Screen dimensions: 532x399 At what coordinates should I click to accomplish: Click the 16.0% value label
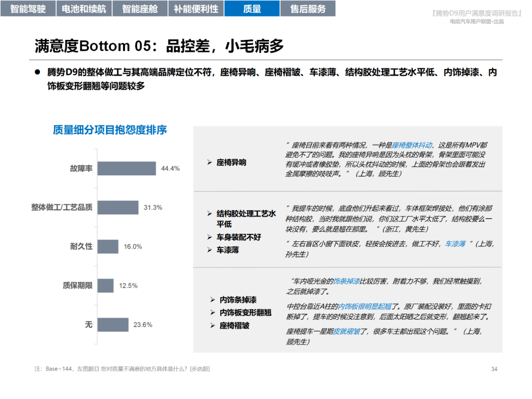coord(133,247)
